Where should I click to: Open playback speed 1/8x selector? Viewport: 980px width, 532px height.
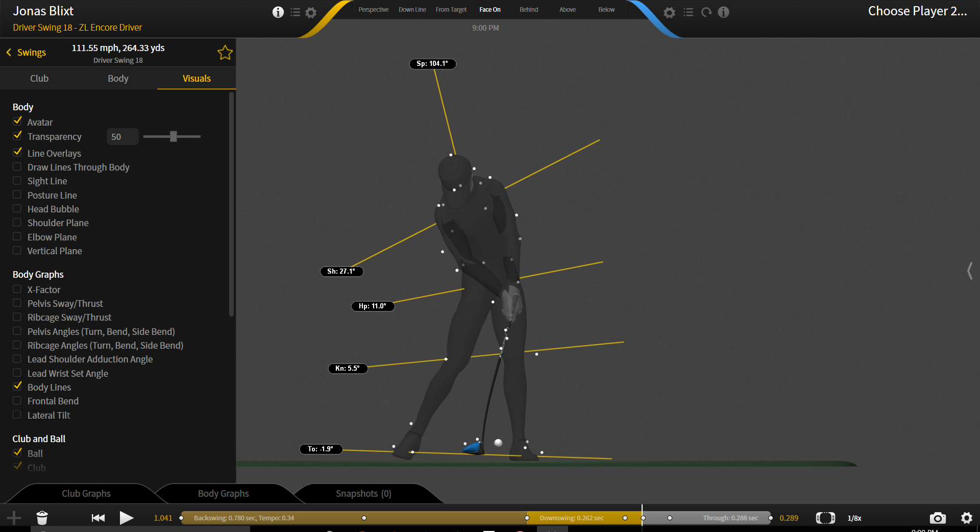pos(854,518)
